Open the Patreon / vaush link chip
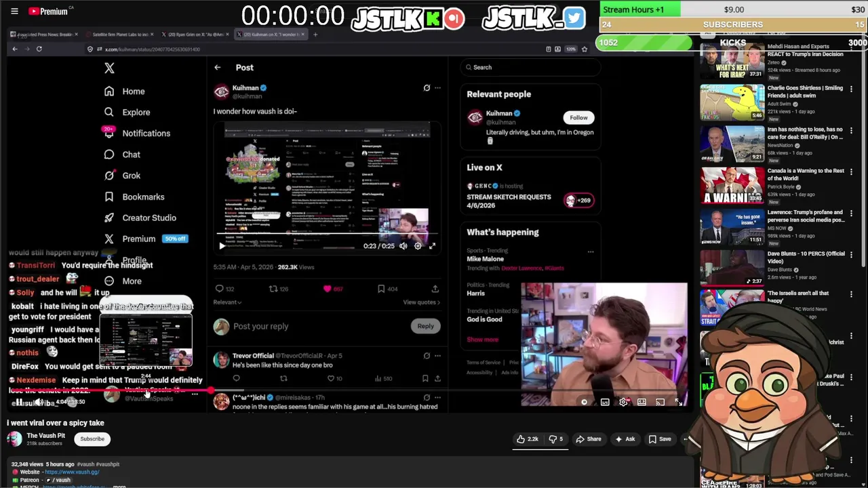868x488 pixels. 58,480
